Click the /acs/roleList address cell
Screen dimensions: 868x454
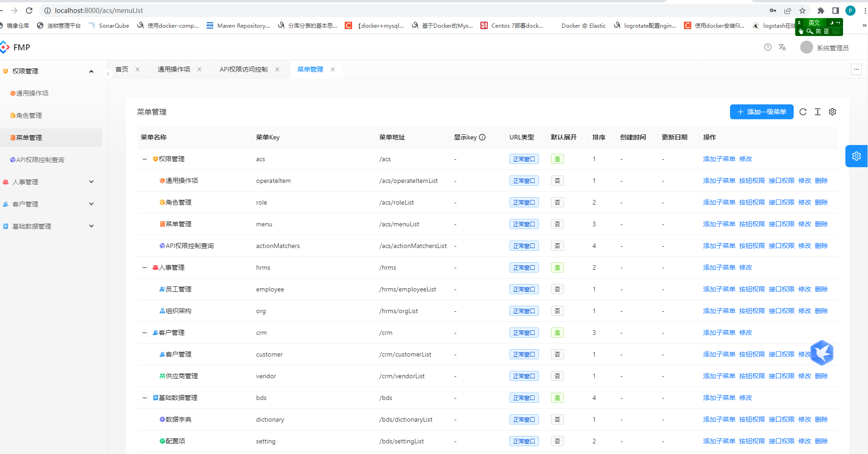[x=397, y=202]
